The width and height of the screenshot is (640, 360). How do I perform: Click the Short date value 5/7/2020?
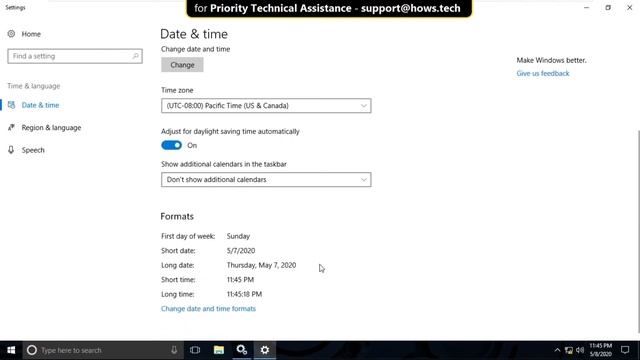point(241,251)
